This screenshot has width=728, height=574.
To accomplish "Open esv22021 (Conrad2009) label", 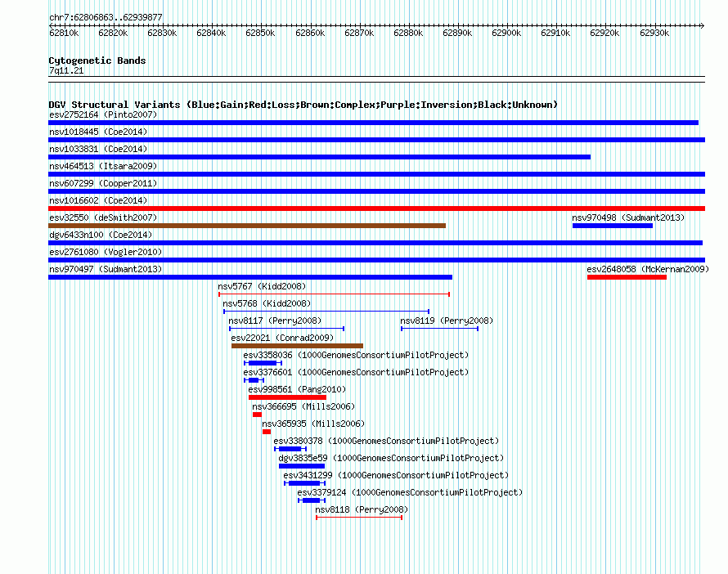I will tap(282, 338).
